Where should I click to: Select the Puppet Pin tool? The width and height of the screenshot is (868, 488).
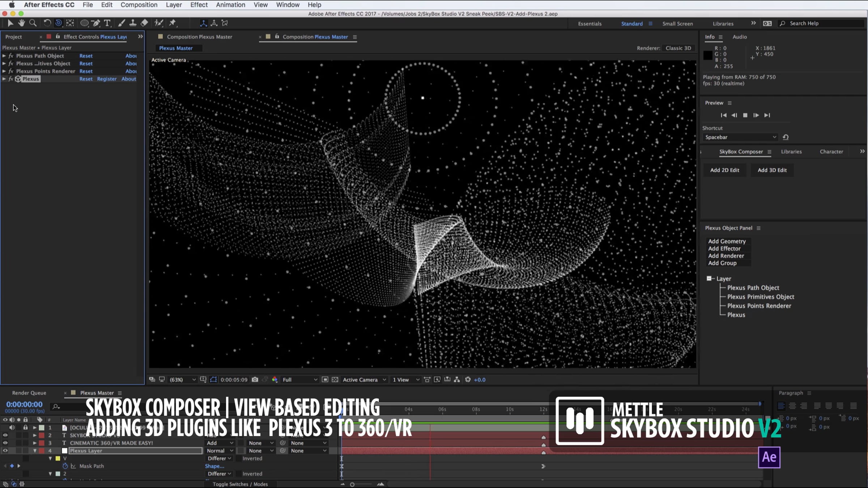[173, 23]
